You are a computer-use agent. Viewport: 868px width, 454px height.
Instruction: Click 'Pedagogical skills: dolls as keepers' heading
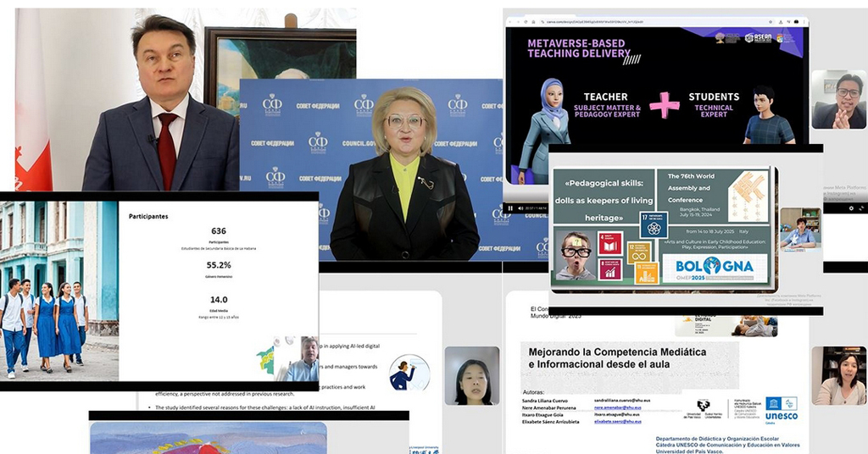click(604, 200)
